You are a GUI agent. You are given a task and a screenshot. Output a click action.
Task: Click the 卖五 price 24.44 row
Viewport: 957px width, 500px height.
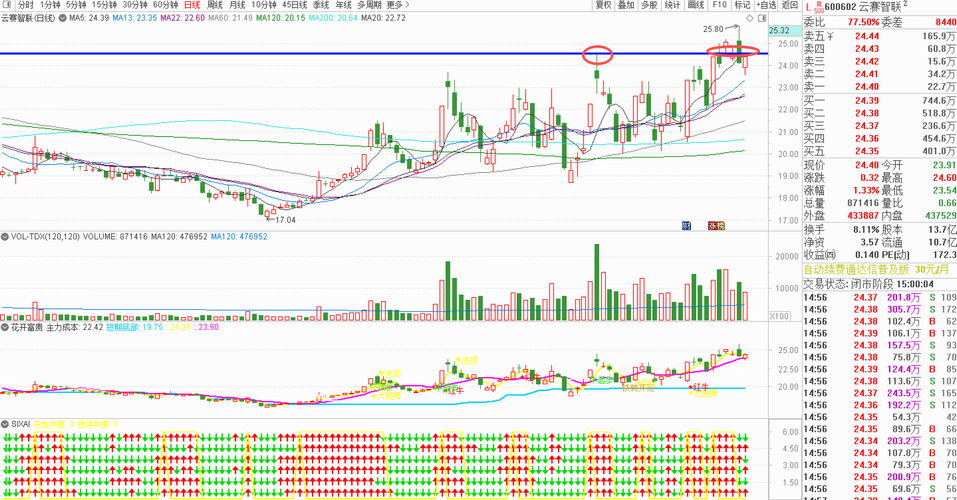[879, 36]
